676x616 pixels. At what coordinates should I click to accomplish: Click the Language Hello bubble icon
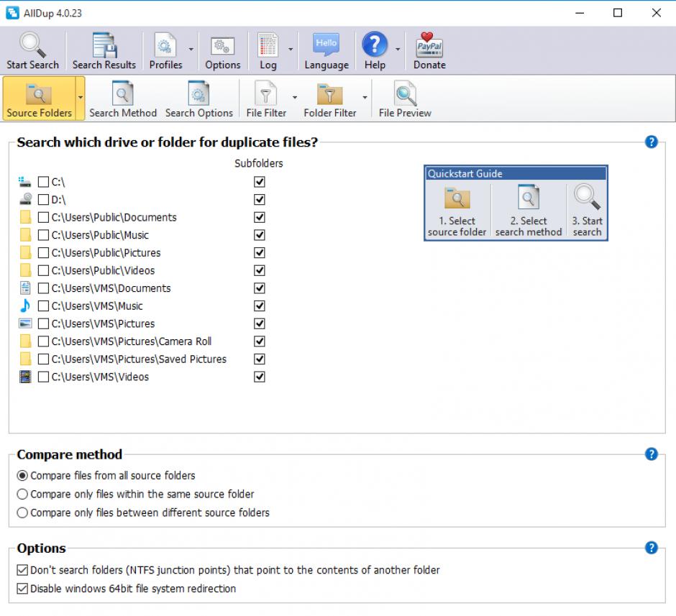click(326, 44)
